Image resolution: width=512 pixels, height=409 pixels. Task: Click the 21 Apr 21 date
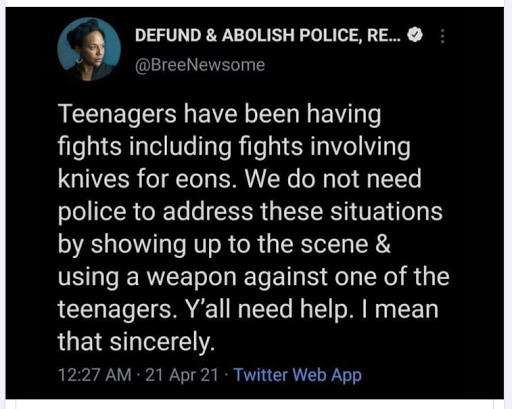(x=182, y=375)
